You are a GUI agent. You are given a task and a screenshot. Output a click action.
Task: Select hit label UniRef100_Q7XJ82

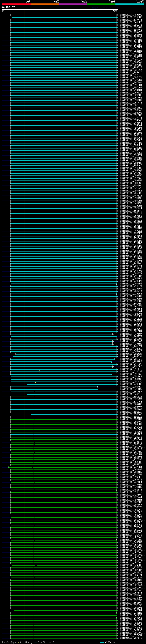click(131, 384)
